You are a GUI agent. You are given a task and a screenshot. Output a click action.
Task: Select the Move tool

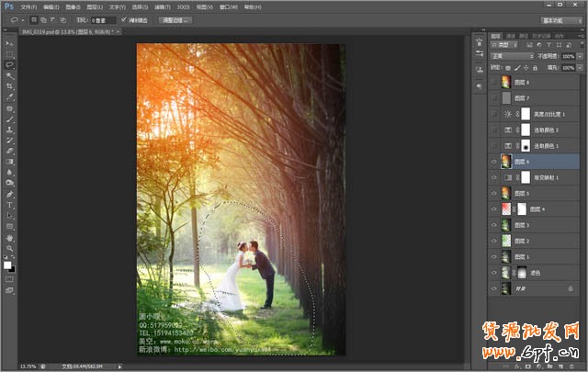pos(9,43)
